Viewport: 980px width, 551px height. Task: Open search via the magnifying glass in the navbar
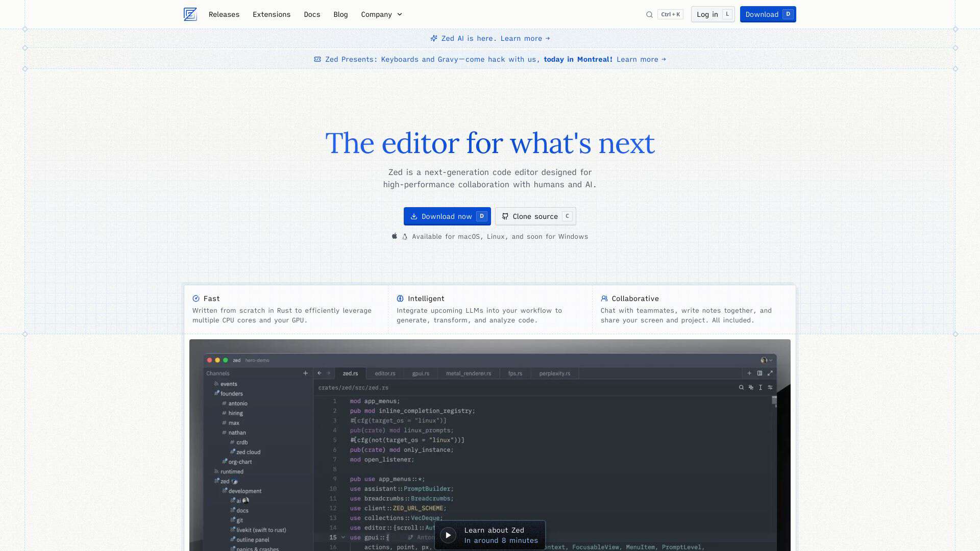[x=649, y=14]
